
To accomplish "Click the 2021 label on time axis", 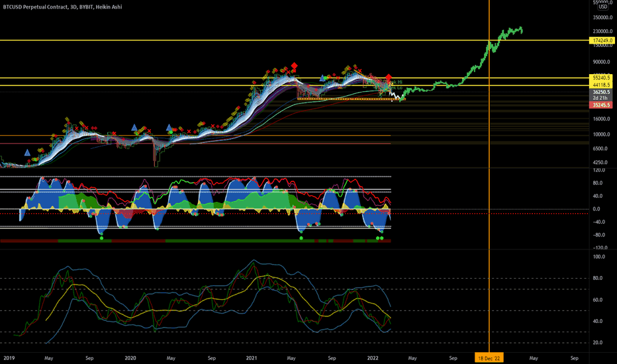I will pos(252,358).
